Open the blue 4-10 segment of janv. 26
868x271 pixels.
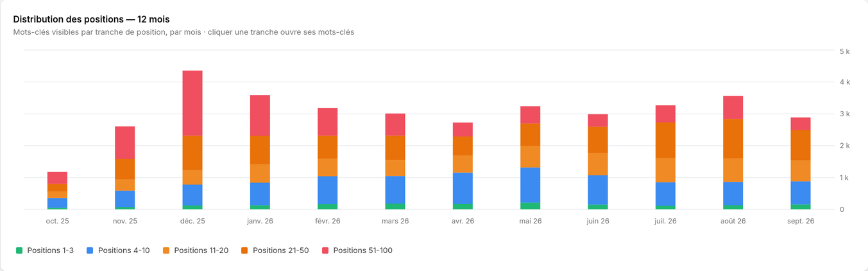coord(260,194)
